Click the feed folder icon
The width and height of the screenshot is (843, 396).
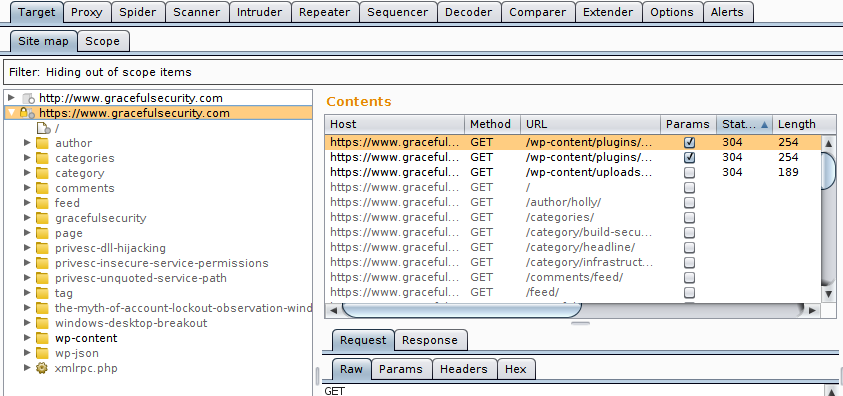42,203
